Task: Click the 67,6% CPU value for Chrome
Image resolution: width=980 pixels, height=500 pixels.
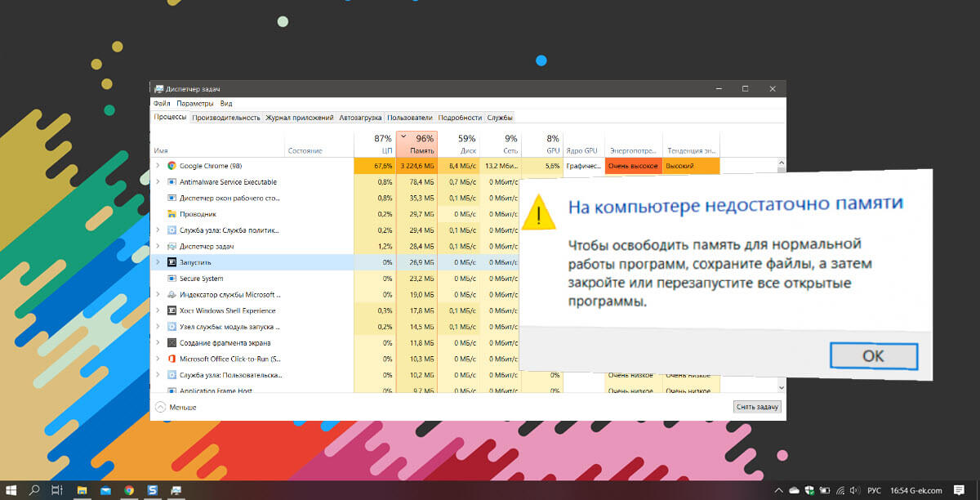Action: pyautogui.click(x=375, y=166)
